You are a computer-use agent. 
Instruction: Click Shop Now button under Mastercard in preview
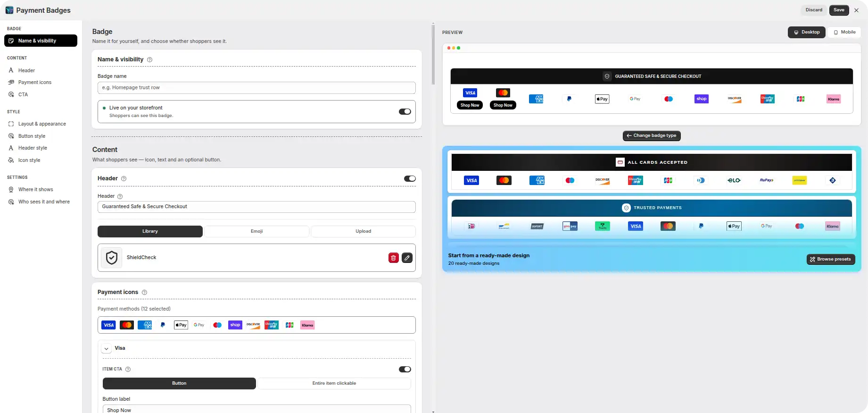pos(503,105)
